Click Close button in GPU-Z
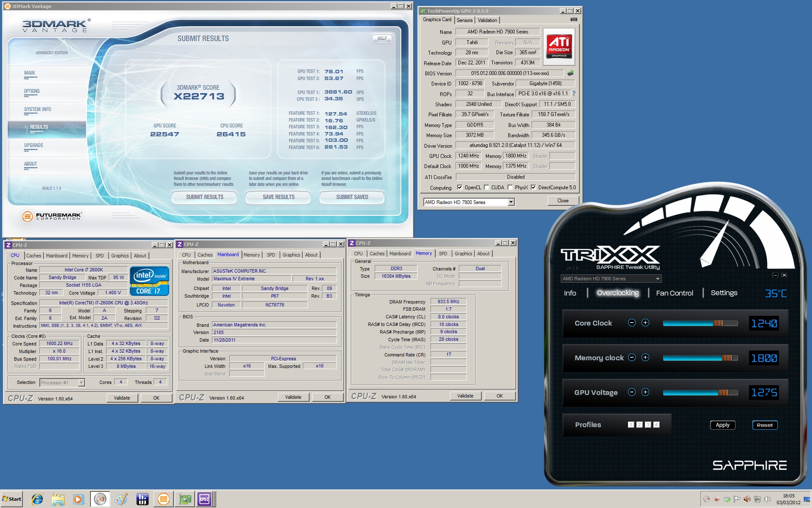Screen dimensions: 812x508 563,201
